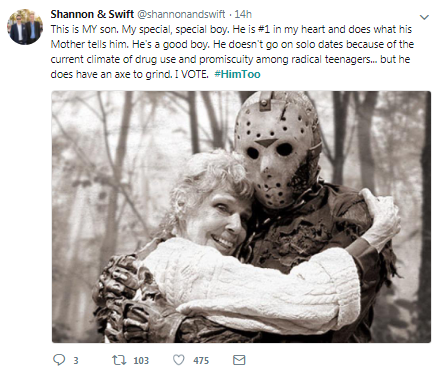Open the direct message envelope icon
This screenshot has width=438, height=371.
coord(239,360)
